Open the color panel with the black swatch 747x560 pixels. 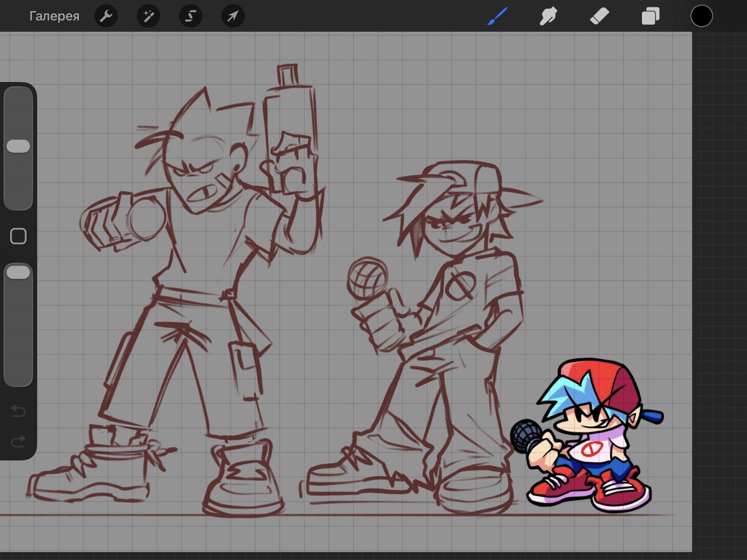click(702, 16)
